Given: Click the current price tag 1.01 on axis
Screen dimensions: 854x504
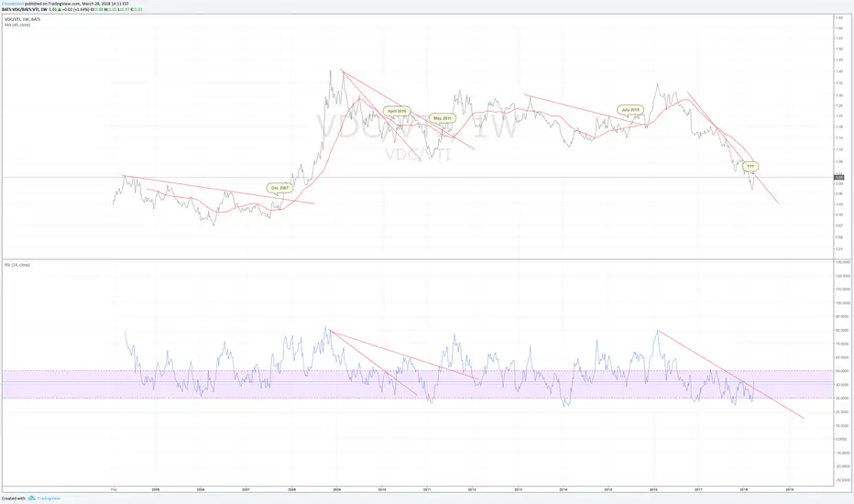Looking at the screenshot, I should pos(839,177).
